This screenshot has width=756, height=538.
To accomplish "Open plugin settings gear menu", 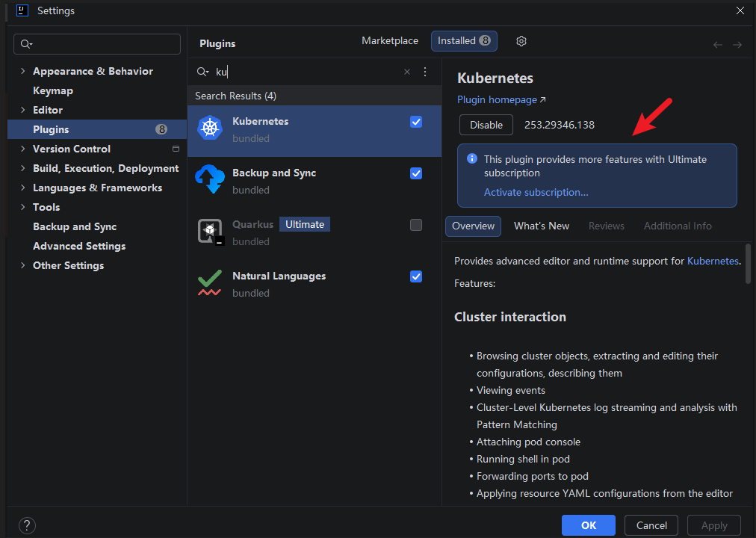I will point(521,41).
